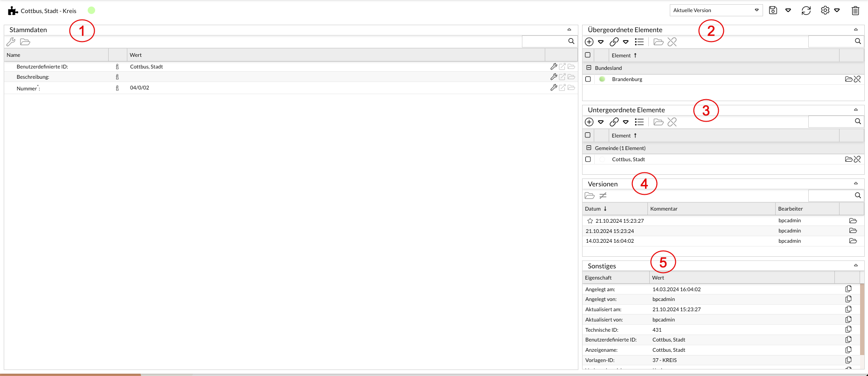Click the compare versions icon in Versionen
Viewport: 868px width, 376px height.
pyautogui.click(x=603, y=196)
